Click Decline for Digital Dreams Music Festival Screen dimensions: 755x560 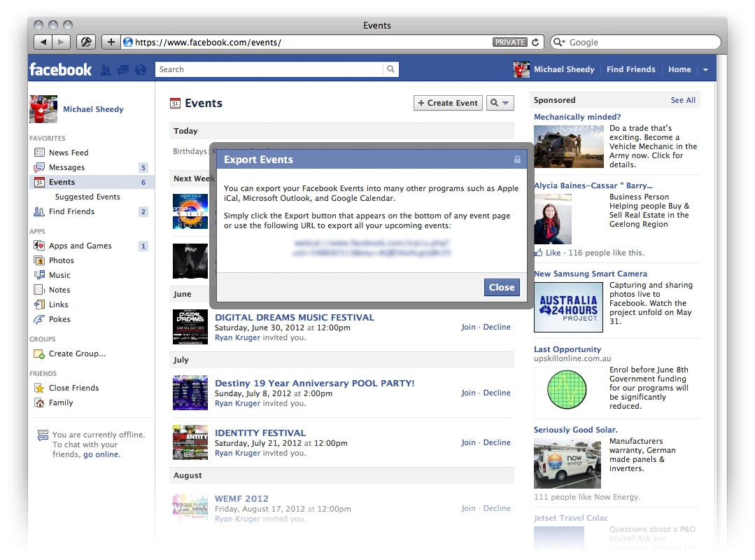[496, 327]
